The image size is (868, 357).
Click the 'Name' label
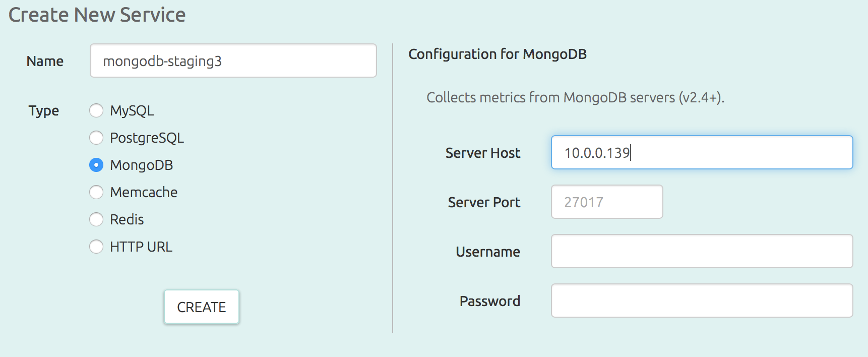[45, 61]
